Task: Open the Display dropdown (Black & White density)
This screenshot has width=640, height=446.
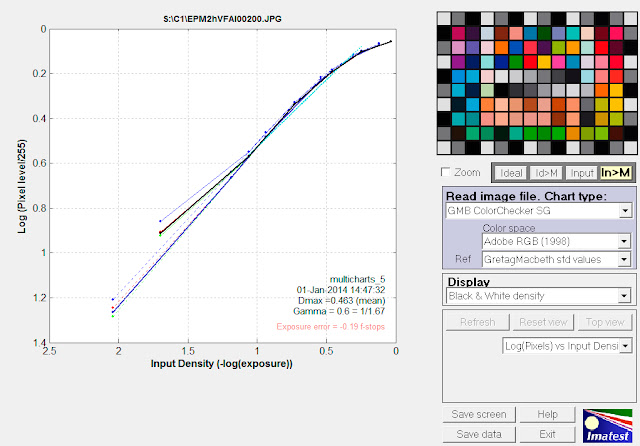Action: [x=539, y=296]
